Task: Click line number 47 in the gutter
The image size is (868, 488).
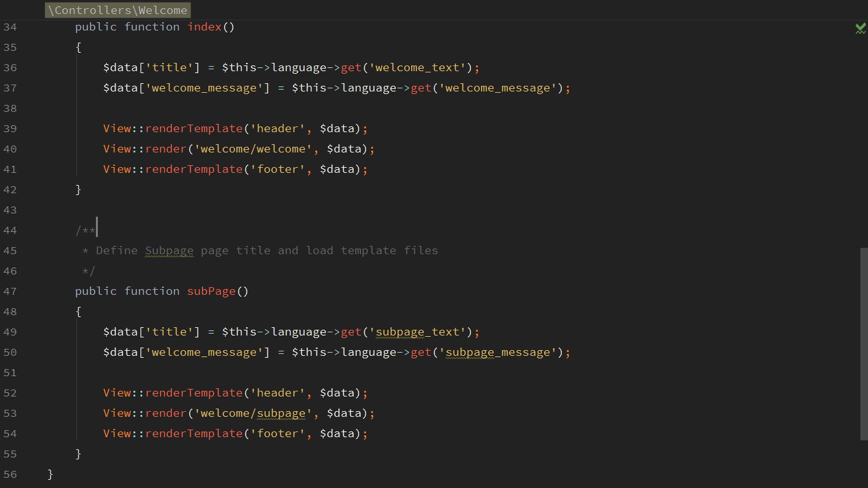Action: pyautogui.click(x=10, y=291)
